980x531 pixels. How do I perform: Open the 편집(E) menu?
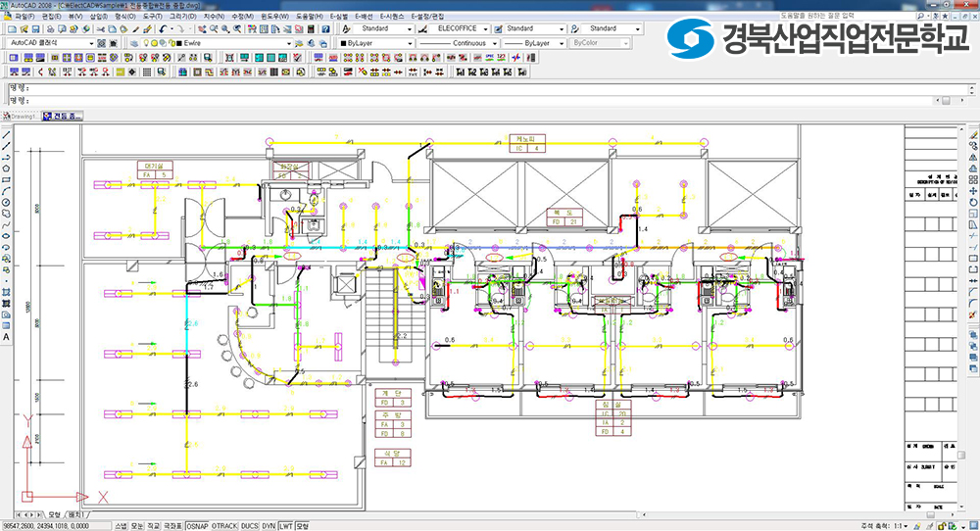pos(51,17)
